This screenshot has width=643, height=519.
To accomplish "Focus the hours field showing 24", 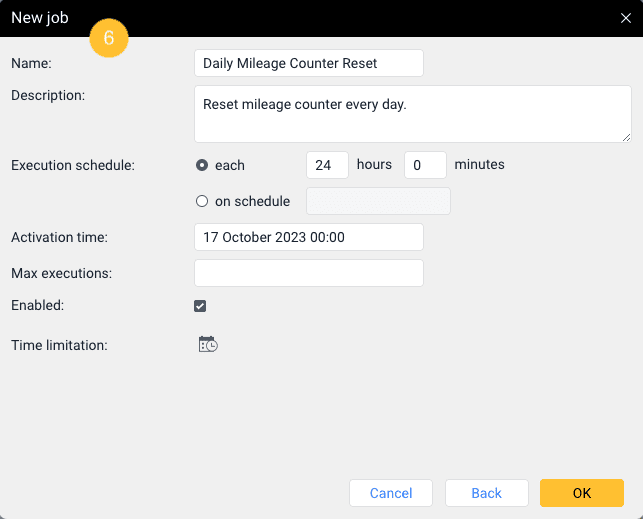I will [327, 165].
